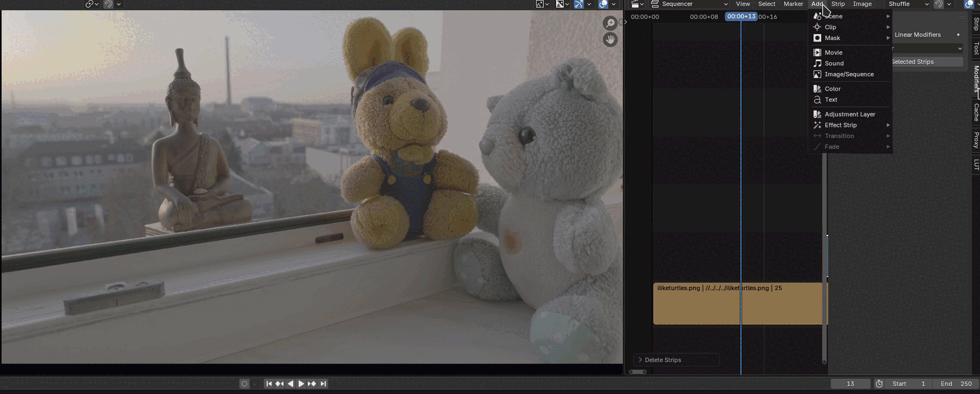Image resolution: width=980 pixels, height=394 pixels.
Task: Click the playhead marker at 00:00+13
Action: pos(741,16)
